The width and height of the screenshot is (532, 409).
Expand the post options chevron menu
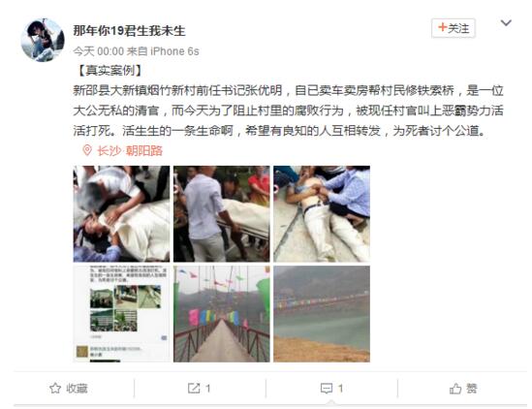[x=506, y=22]
